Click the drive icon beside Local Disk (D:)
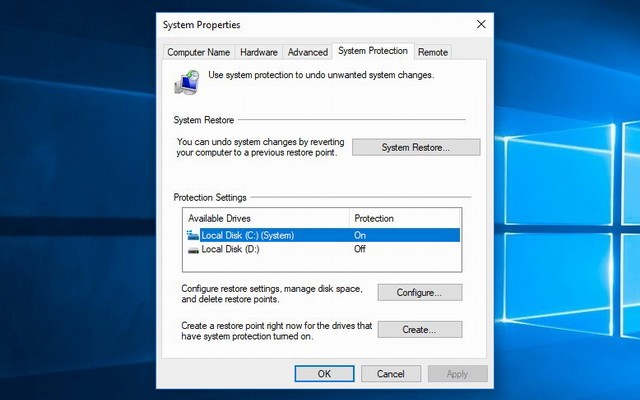The image size is (640, 400). click(193, 249)
